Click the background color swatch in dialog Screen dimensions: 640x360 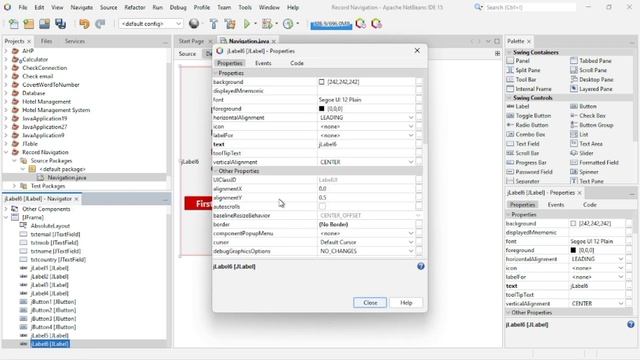click(321, 82)
